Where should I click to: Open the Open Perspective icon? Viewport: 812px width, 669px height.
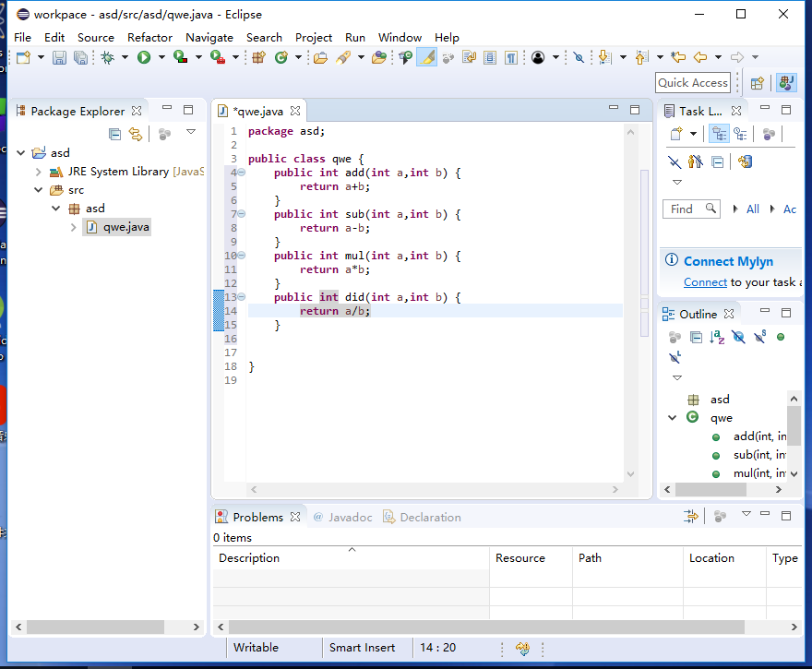click(x=757, y=83)
